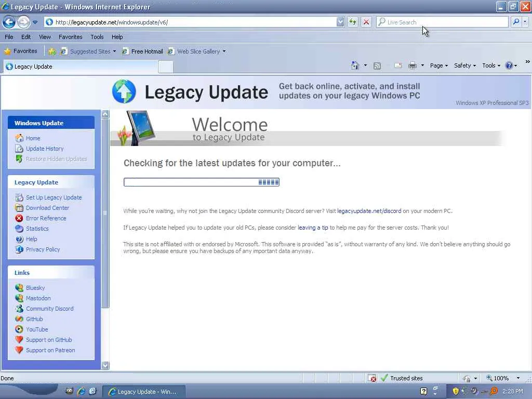
Task: Open a new blank tab
Action: pyautogui.click(x=166, y=67)
